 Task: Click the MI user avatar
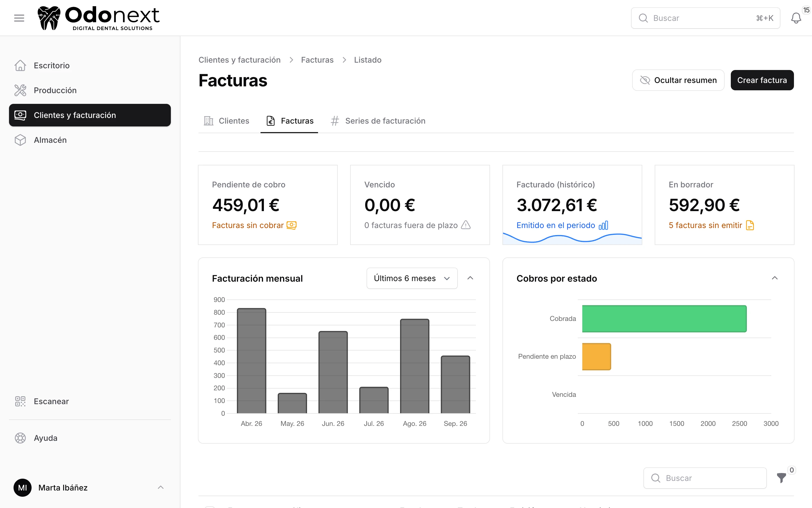23,487
